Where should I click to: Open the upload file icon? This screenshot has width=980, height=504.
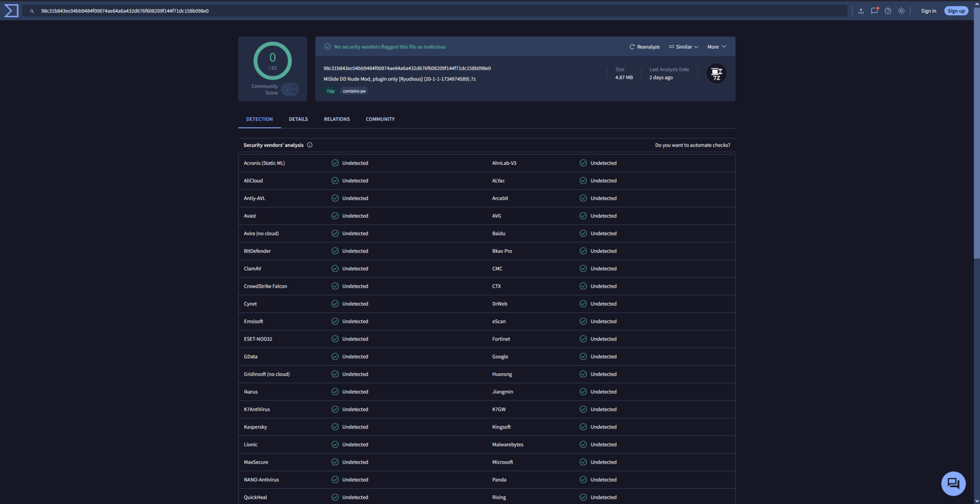coord(861,11)
